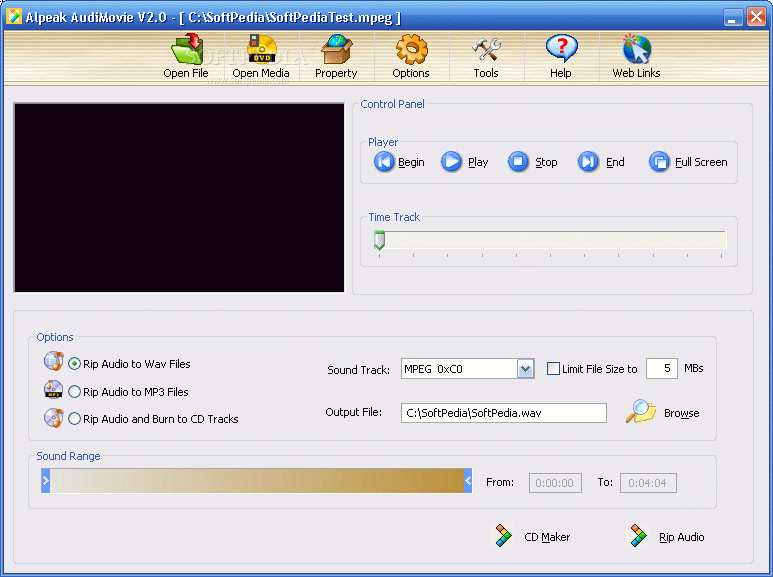Open Help question mark icon
Screen dimensions: 773x577
(x=561, y=49)
